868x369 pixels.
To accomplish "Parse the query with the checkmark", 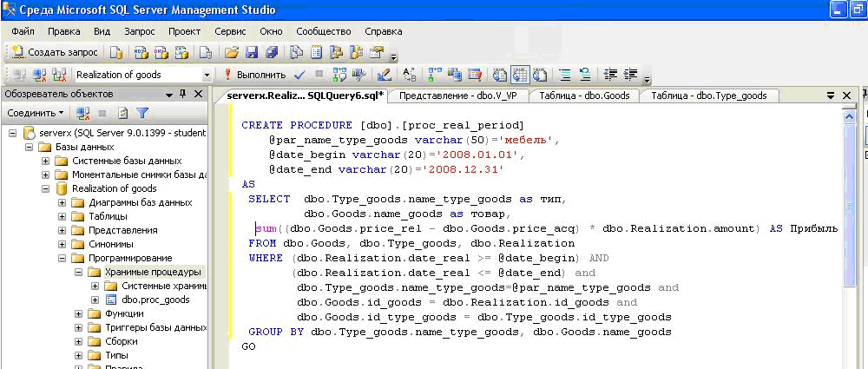I will tap(299, 75).
